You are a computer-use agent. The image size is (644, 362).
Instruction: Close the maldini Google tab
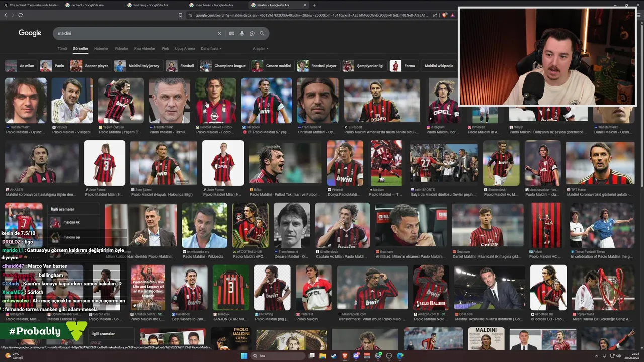pos(306,5)
